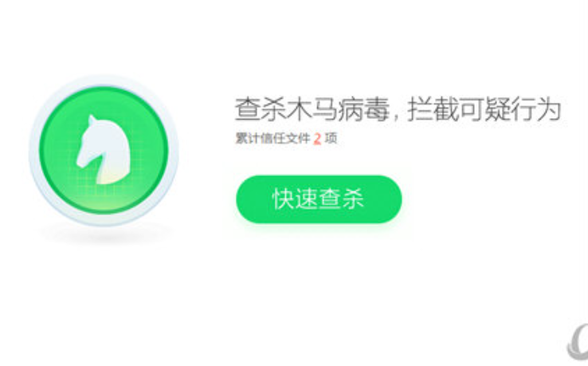Click the red number 2 trusted count
588x366 pixels.
[x=317, y=139]
